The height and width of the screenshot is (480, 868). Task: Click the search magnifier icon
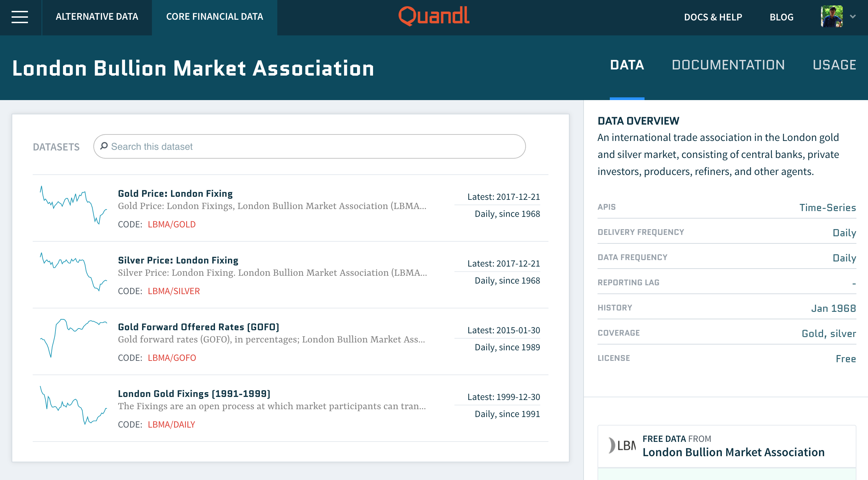pos(104,146)
